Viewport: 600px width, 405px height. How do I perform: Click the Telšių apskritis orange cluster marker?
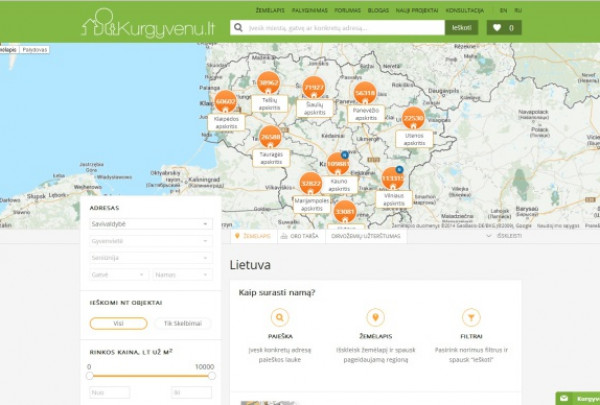pos(268,84)
